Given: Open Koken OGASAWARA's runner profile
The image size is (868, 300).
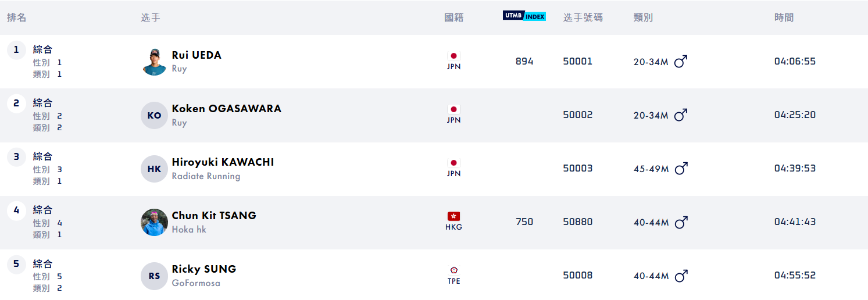Looking at the screenshot, I should click(226, 109).
